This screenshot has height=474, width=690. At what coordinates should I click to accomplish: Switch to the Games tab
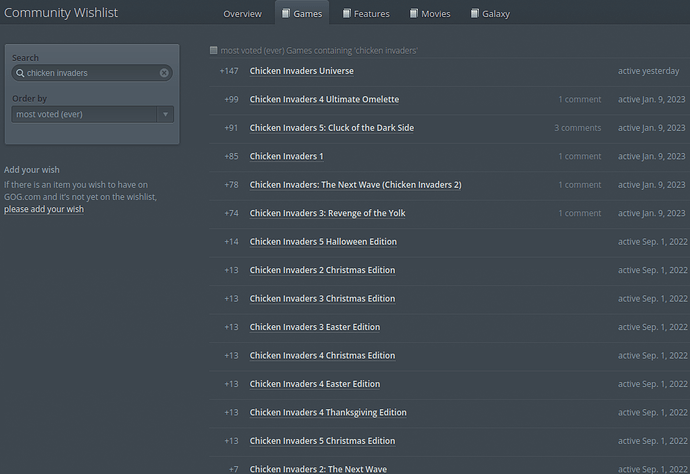point(302,13)
